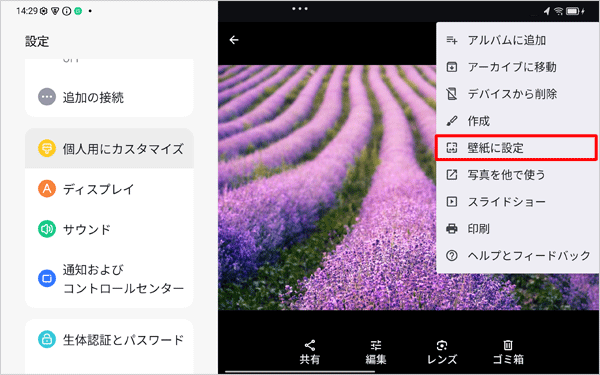Tap the grey additional connections icon

pyautogui.click(x=47, y=97)
